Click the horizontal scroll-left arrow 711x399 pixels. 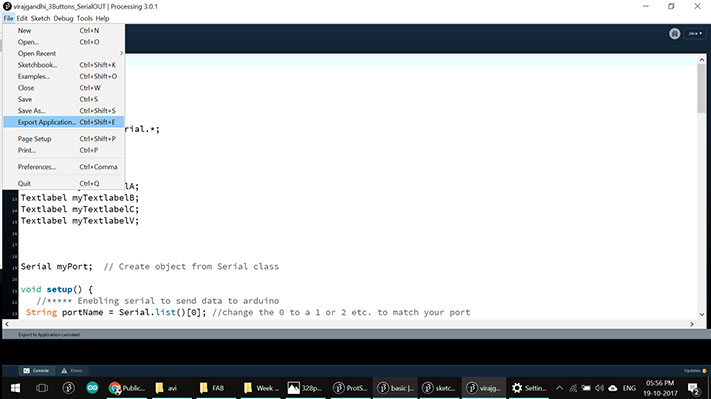coord(6,324)
